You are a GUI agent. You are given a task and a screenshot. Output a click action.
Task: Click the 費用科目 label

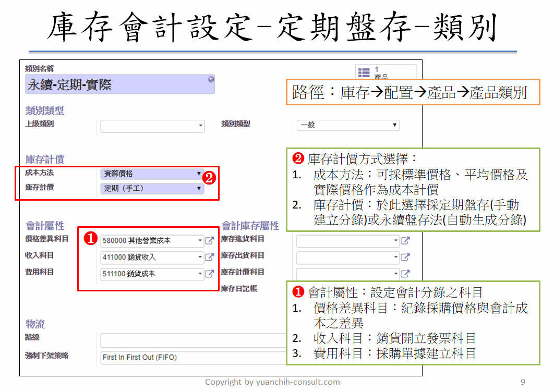[39, 272]
